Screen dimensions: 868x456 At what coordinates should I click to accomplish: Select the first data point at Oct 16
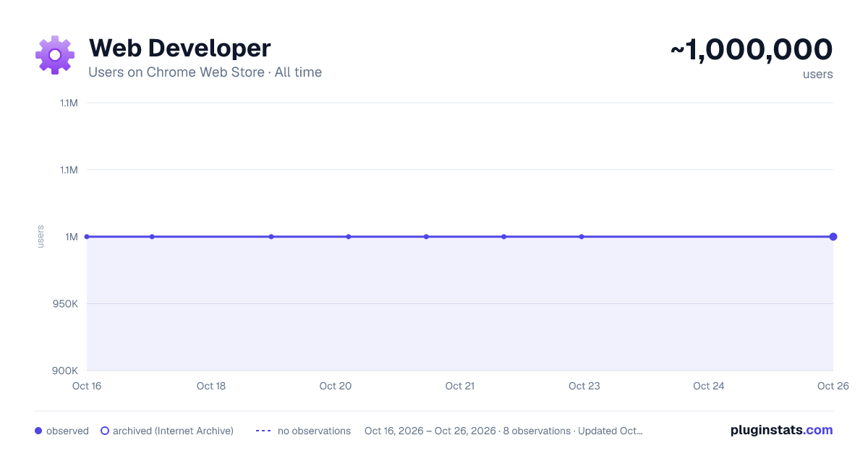coord(87,237)
